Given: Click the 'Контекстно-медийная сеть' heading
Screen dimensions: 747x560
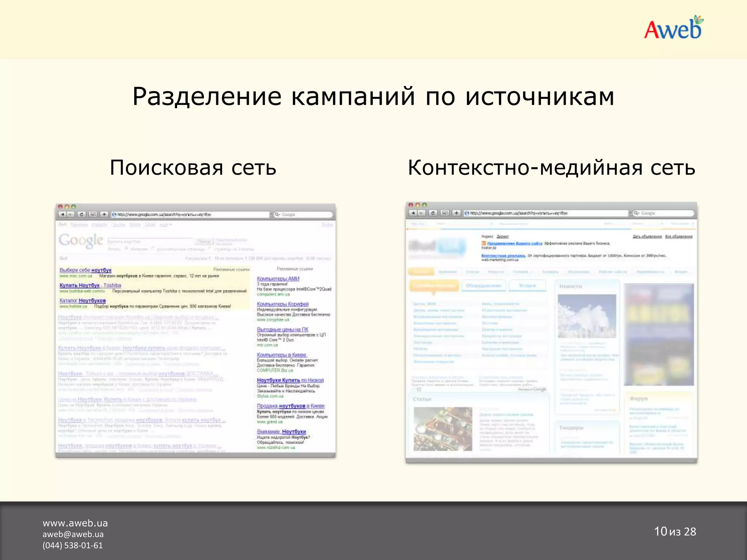Looking at the screenshot, I should pyautogui.click(x=551, y=168).
